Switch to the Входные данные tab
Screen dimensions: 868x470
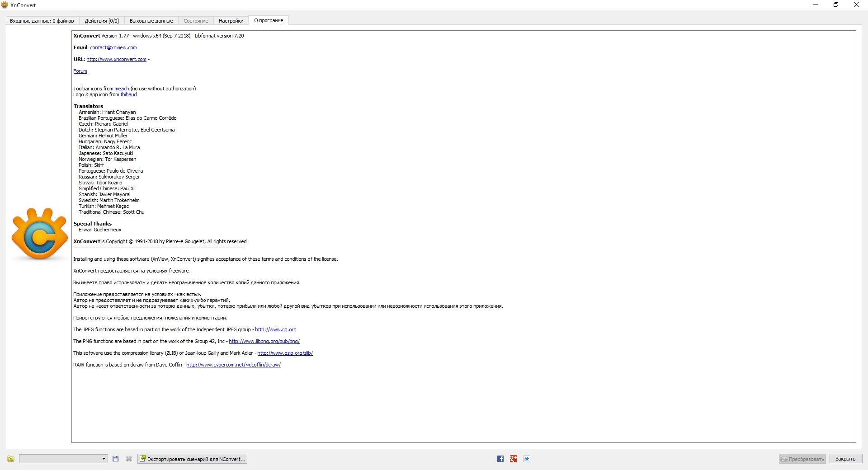point(42,21)
